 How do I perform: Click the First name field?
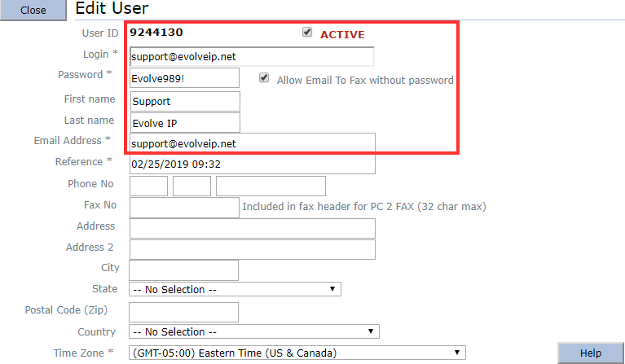pyautogui.click(x=184, y=101)
